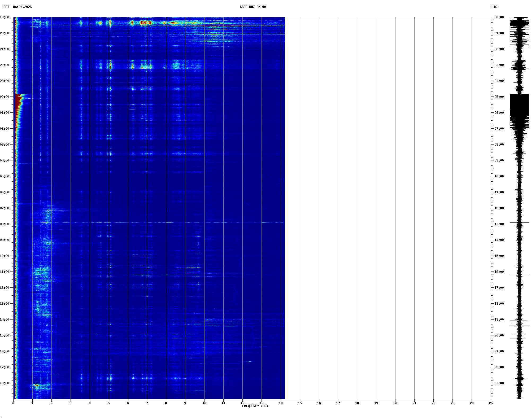Click frequency tick 0 on x-axis
Screen dimensions: 531x420
pos(13,403)
